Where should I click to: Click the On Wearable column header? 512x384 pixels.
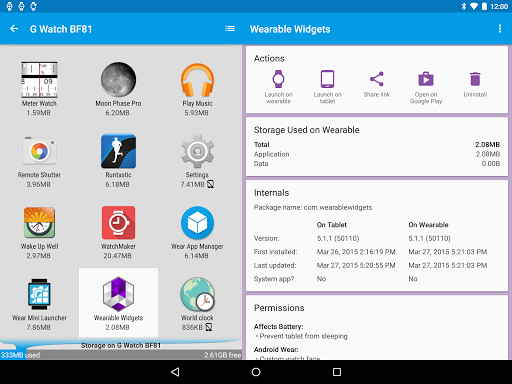[428, 225]
